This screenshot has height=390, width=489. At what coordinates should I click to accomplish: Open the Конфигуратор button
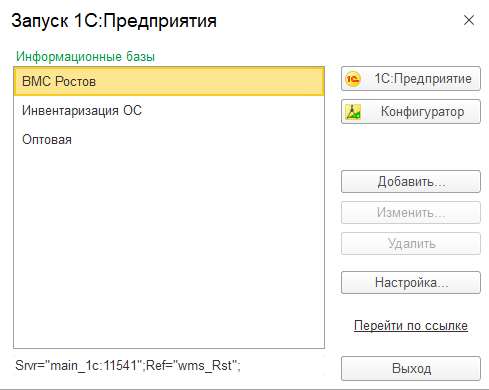pyautogui.click(x=411, y=111)
